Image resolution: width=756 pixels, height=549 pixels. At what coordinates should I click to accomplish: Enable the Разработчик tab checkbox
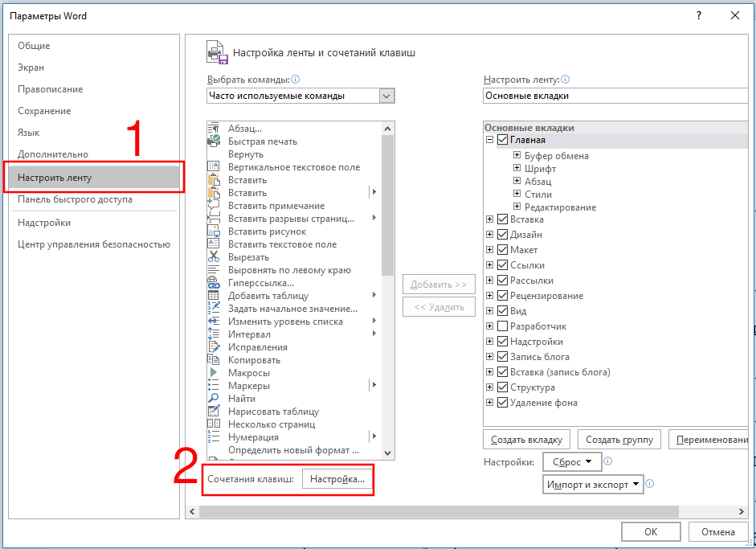[502, 326]
